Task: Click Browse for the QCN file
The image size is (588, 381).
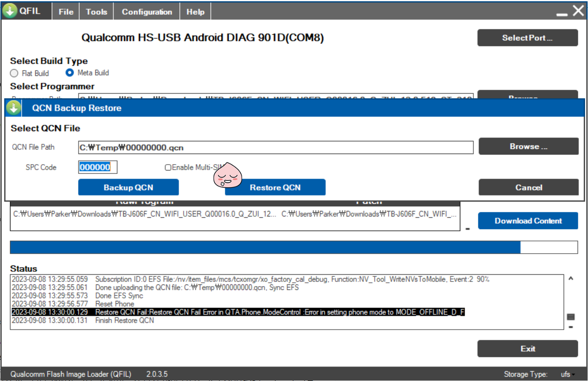Action: [x=529, y=146]
